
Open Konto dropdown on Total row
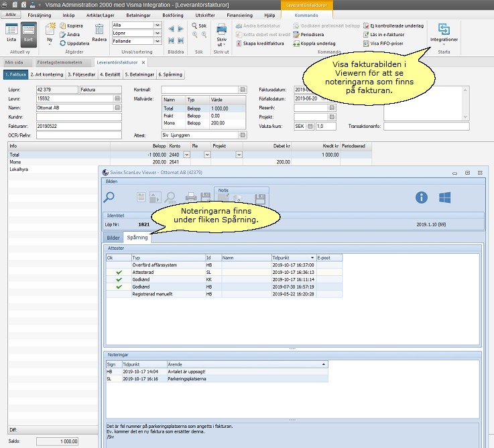click(186, 155)
